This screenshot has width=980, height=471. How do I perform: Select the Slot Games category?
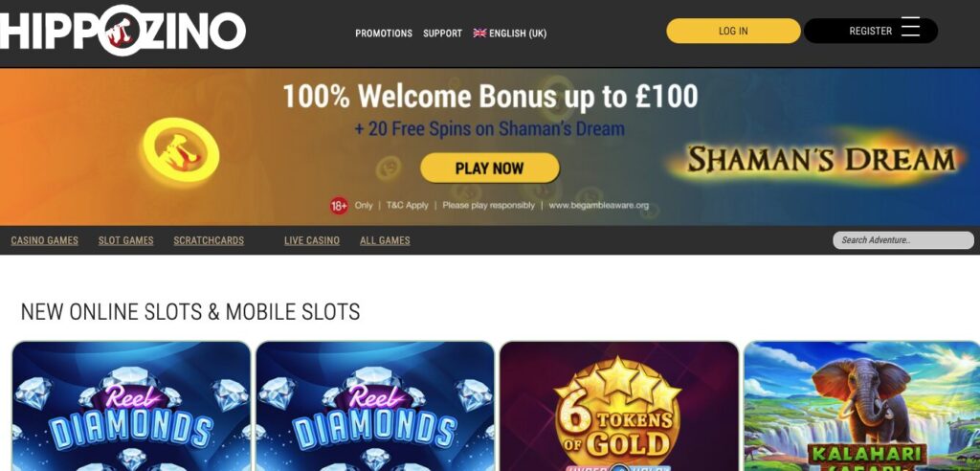[x=125, y=240]
